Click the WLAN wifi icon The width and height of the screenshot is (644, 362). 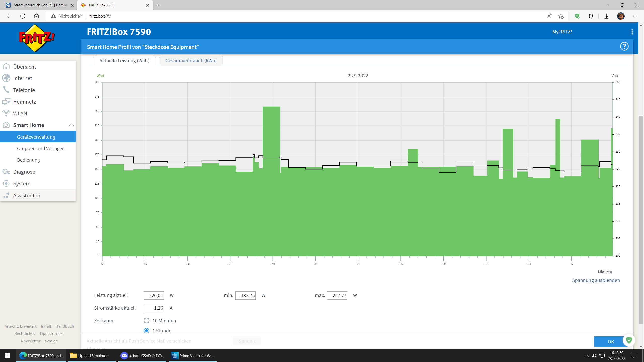[x=6, y=113]
